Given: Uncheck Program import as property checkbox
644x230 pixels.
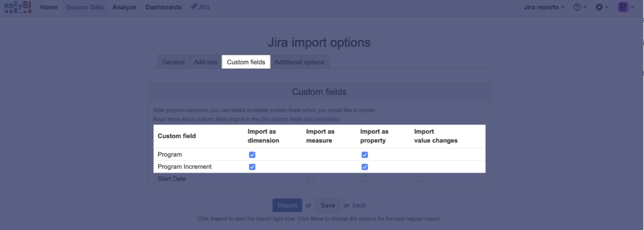Looking at the screenshot, I should (x=365, y=155).
